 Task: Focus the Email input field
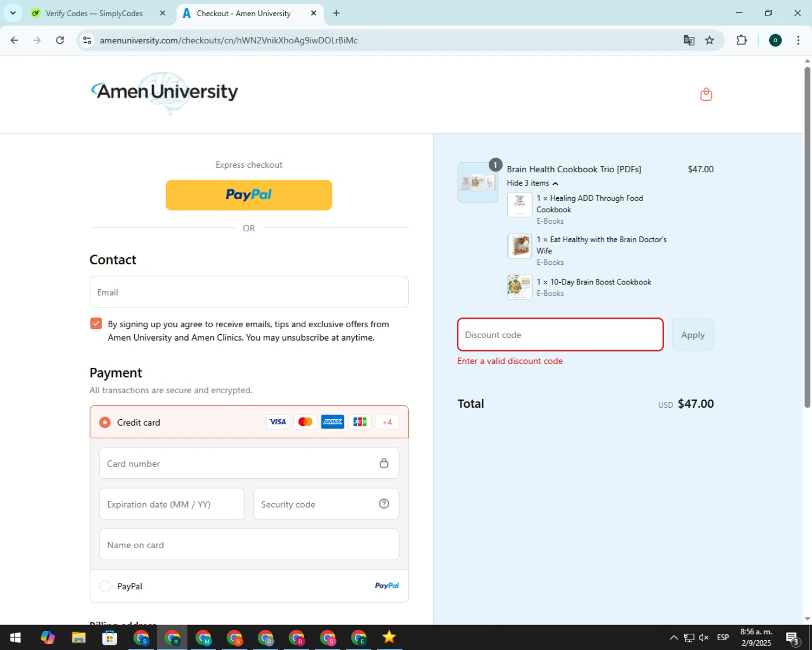(249, 292)
